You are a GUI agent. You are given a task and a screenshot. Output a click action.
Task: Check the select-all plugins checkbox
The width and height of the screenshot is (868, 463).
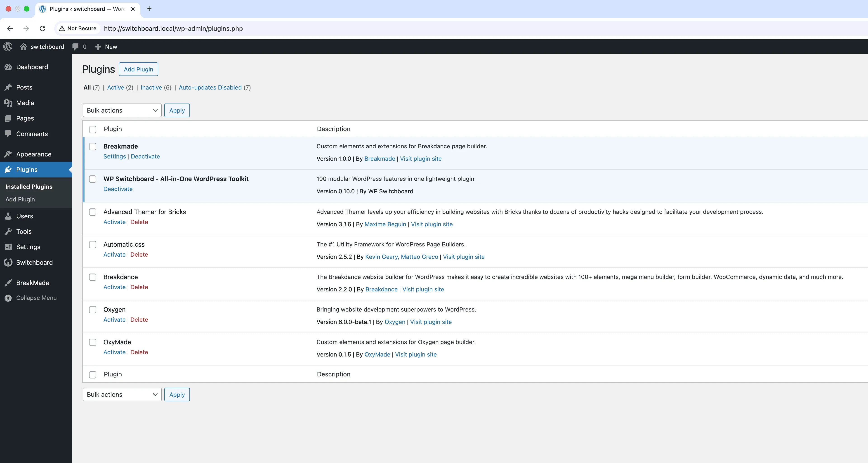(93, 129)
